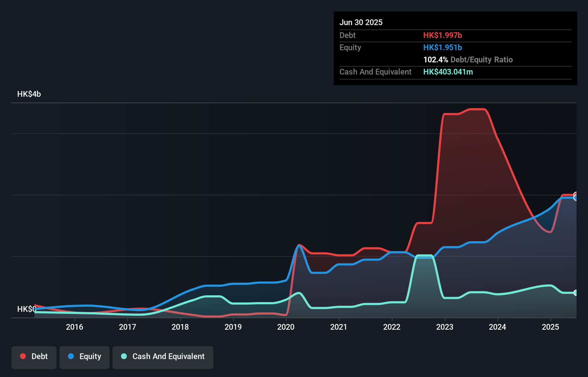The height and width of the screenshot is (377, 588).
Task: Click the HK$4b gridline level on the value axis
Action: 29,94
